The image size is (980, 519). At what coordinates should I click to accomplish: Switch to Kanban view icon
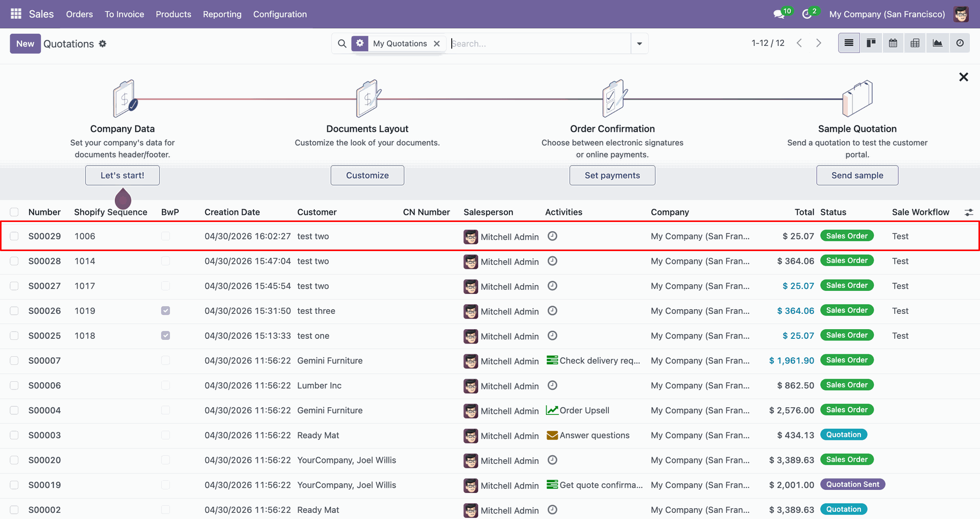point(871,43)
